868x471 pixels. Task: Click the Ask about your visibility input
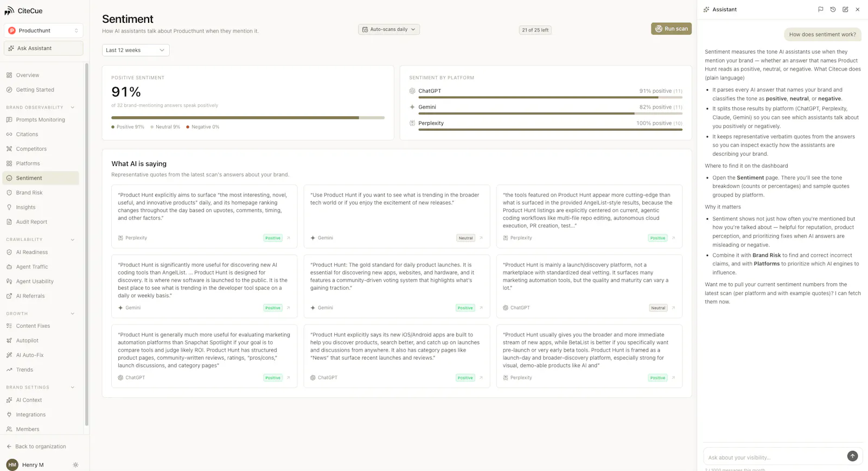click(x=776, y=457)
